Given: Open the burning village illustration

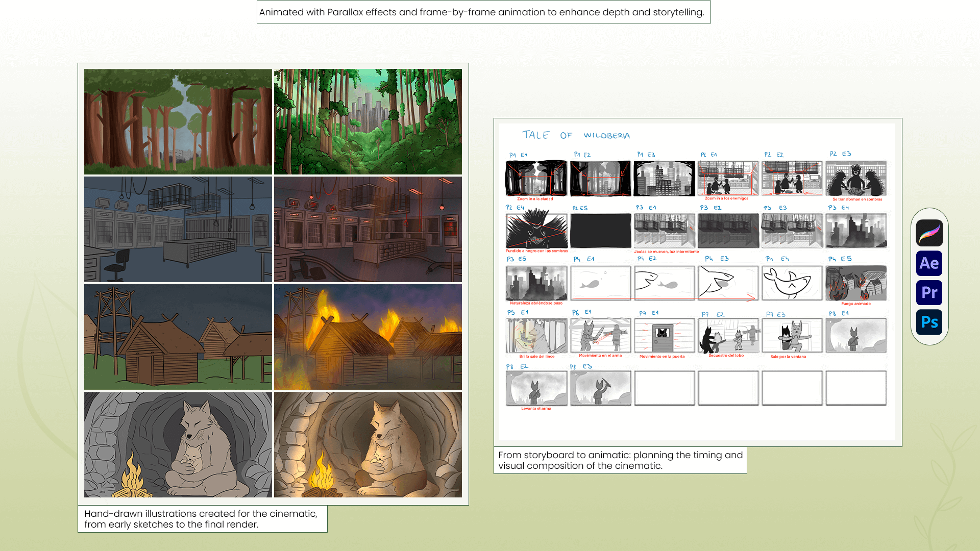Looking at the screenshot, I should [x=367, y=337].
